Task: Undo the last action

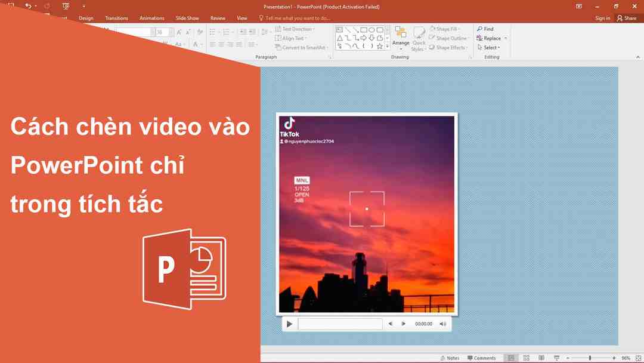Action: [x=28, y=6]
